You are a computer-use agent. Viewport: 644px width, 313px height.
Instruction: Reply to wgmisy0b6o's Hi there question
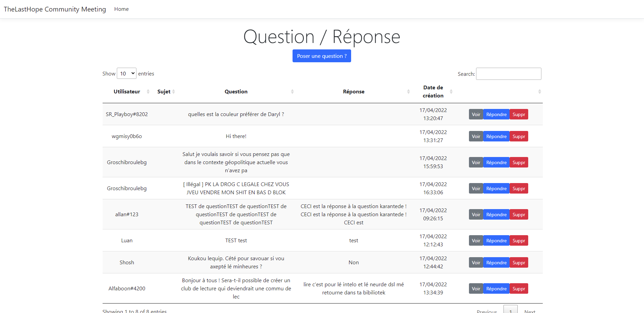496,136
